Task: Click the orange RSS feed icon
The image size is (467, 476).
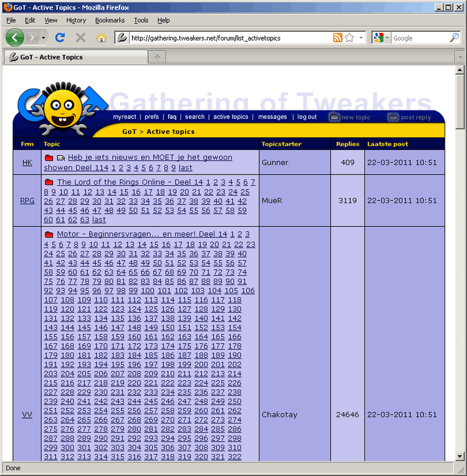Action: coord(337,38)
